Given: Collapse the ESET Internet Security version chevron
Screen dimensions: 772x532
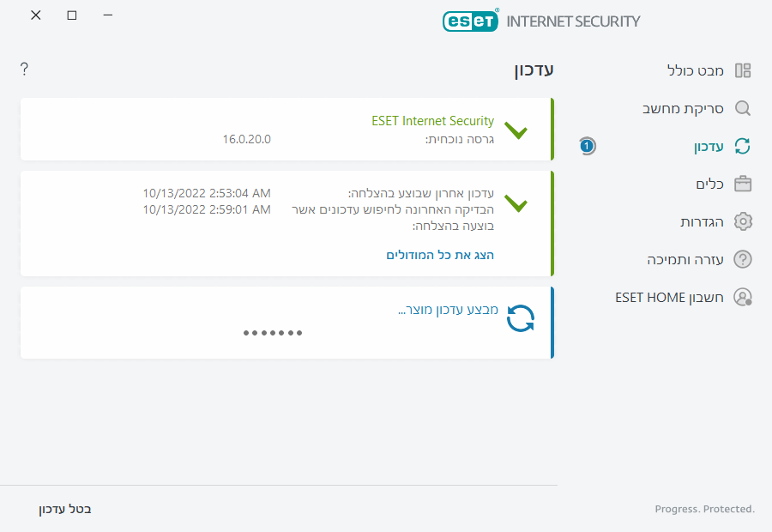Looking at the screenshot, I should (x=516, y=131).
